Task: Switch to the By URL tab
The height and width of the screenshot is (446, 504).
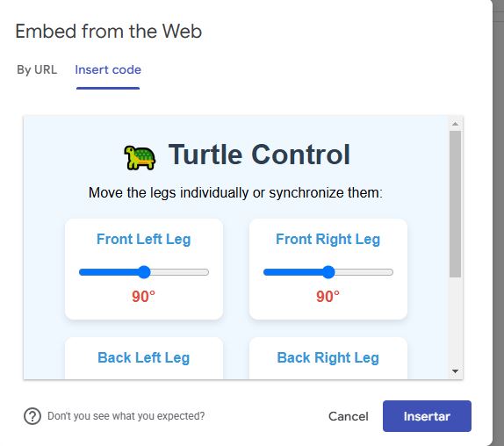Action: click(x=37, y=69)
